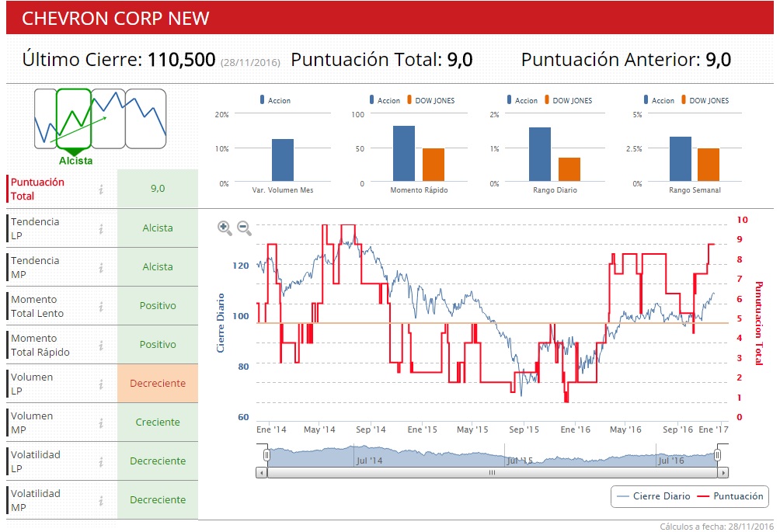Click Decreciente value for Volatilidad MP

(158, 499)
